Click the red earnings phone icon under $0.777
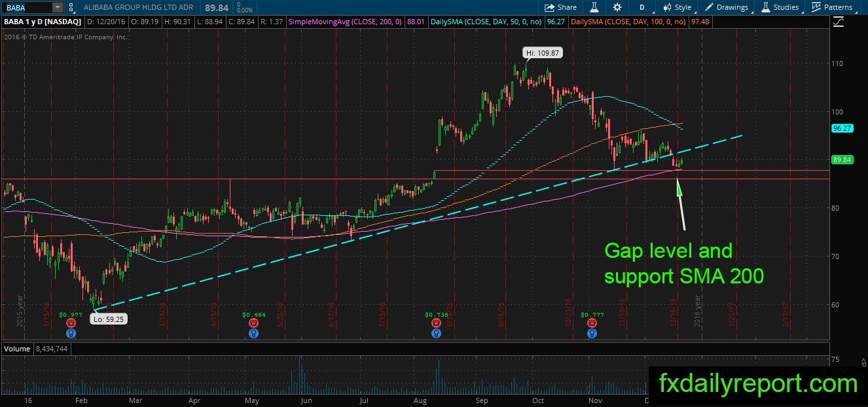868x407 pixels. (592, 323)
